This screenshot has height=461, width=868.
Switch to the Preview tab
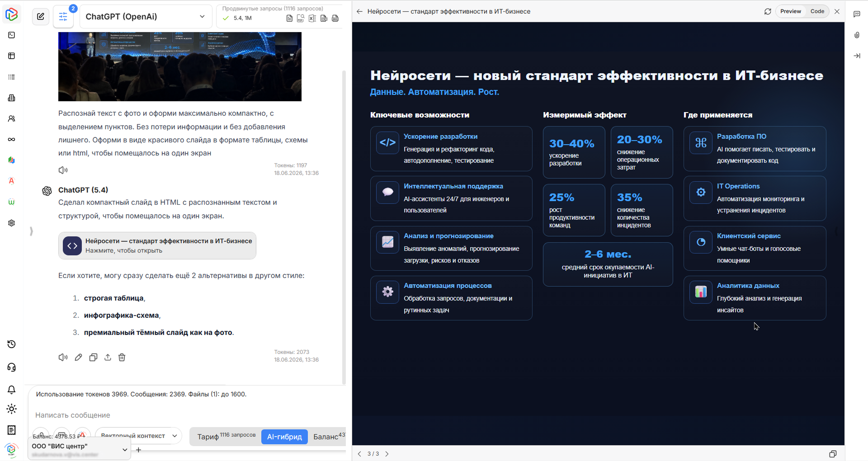coord(791,11)
